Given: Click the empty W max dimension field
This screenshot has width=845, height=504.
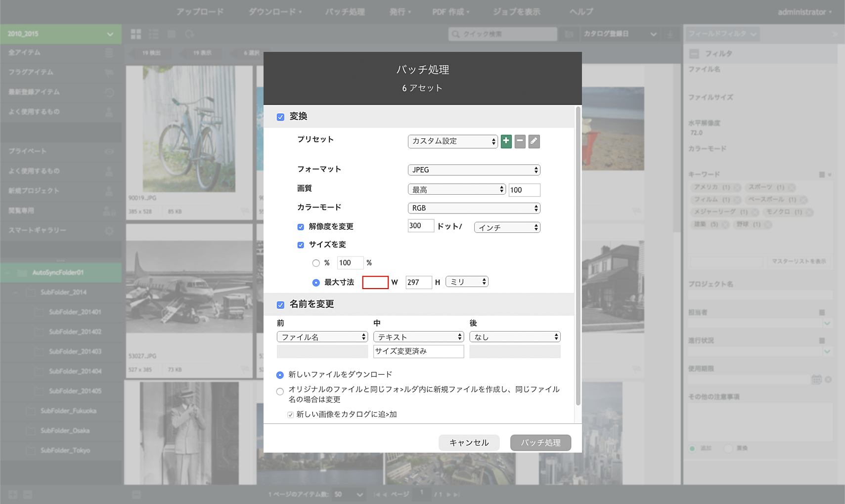Looking at the screenshot, I should pos(375,283).
